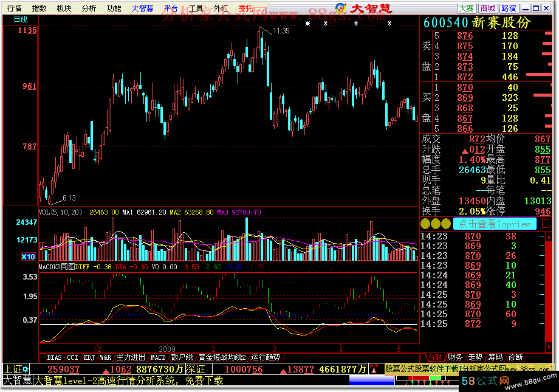Image resolution: width=559 pixels, height=392 pixels.
Task: Click the 11.35 peak price label on chart
Action: click(x=281, y=31)
